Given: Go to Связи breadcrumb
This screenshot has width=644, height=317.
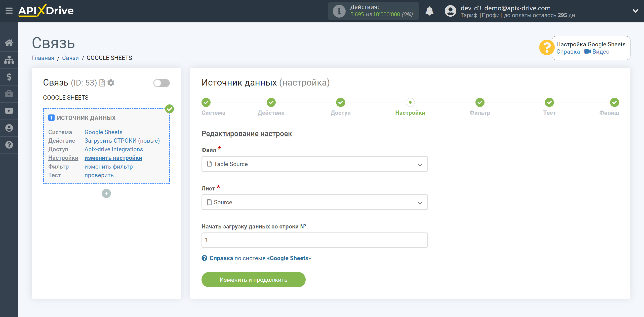Looking at the screenshot, I should (70, 58).
